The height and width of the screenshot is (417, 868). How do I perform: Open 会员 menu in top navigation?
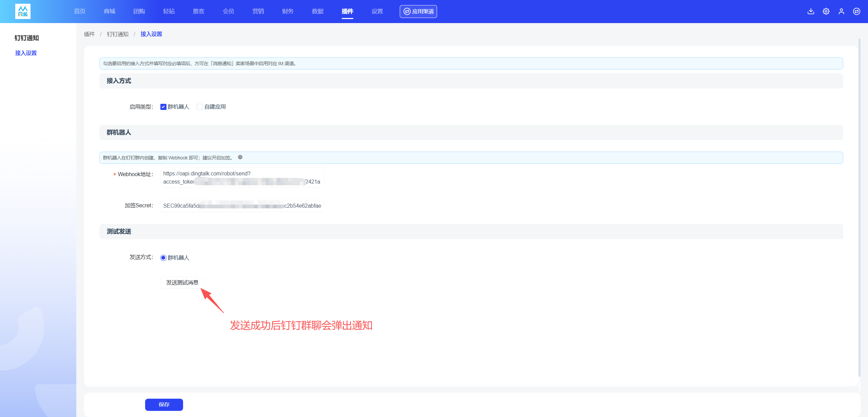(x=228, y=11)
